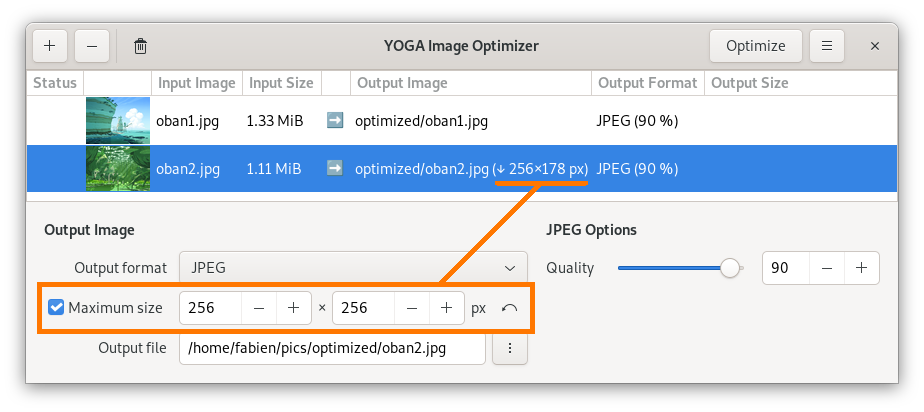Click the arrow icon in the oban1.jpg row
Screen dimensions: 924x412
point(335,121)
